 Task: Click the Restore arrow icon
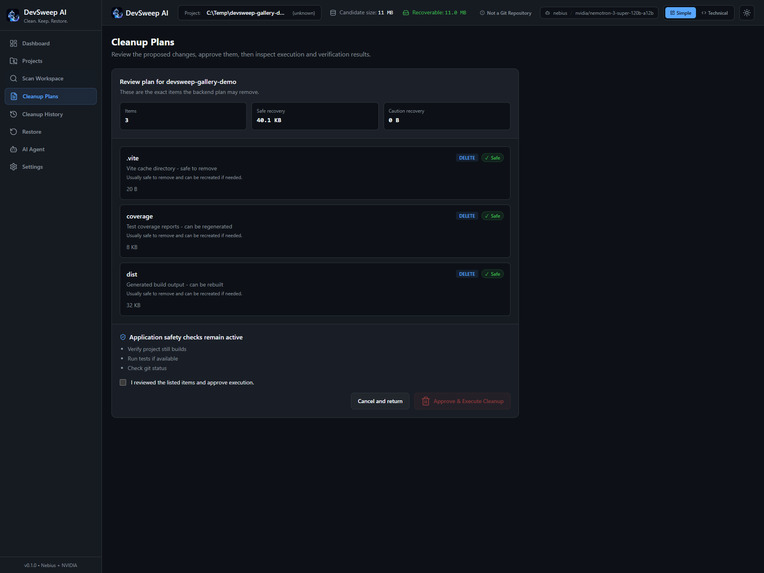pyautogui.click(x=14, y=132)
